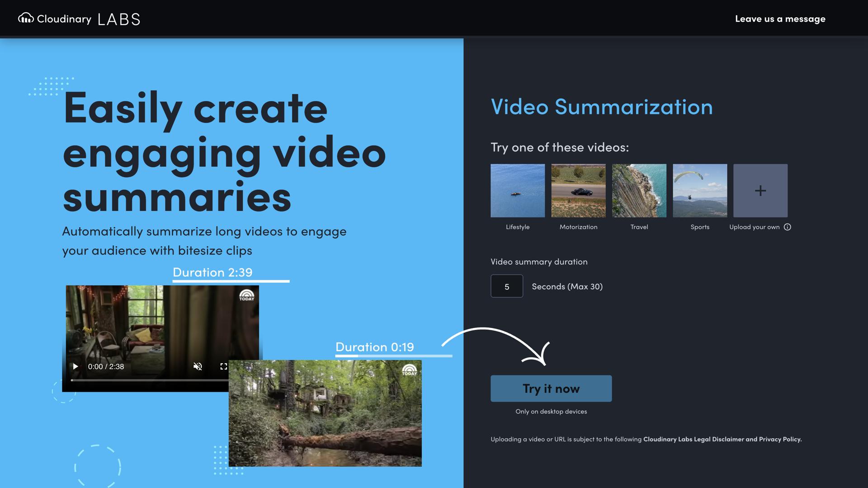Click the 0:00 / 2:38 timestamp display
This screenshot has height=488, width=868.
(106, 366)
